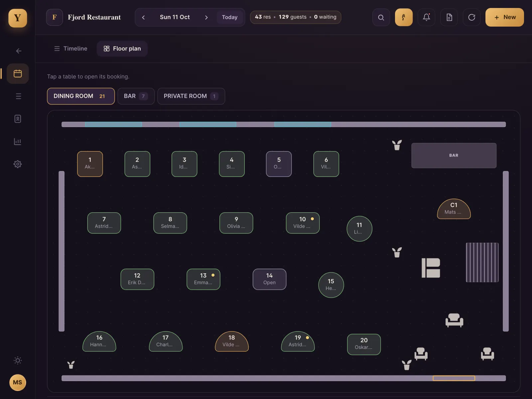Click the Sun 11 Oct date label

[175, 17]
